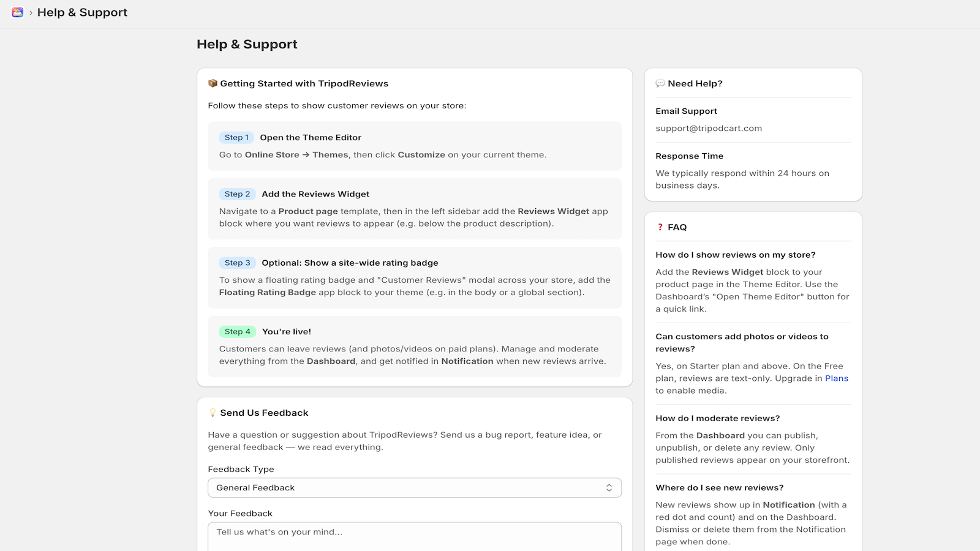Click the 'Open the Theme Editor' step title
The height and width of the screenshot is (551, 980).
[311, 138]
